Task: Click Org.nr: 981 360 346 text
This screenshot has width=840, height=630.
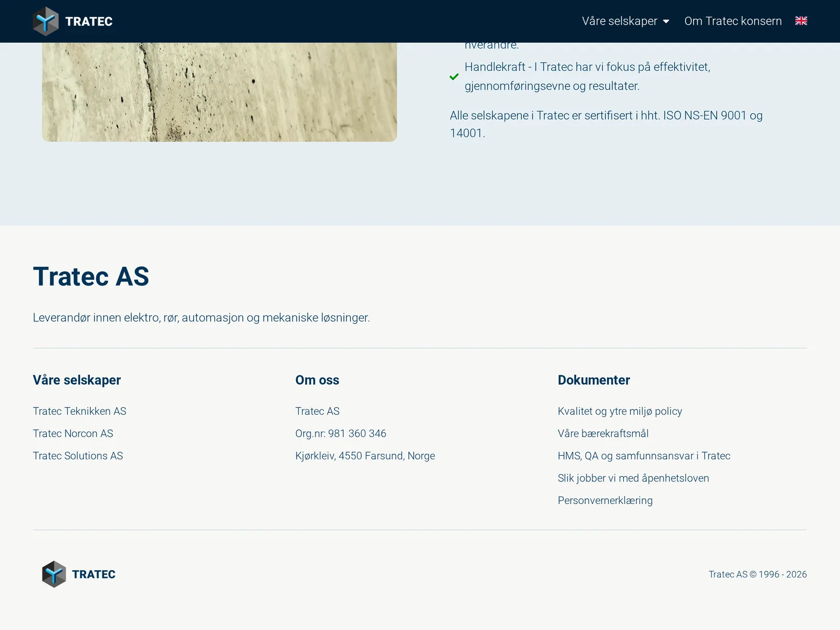Action: click(341, 434)
